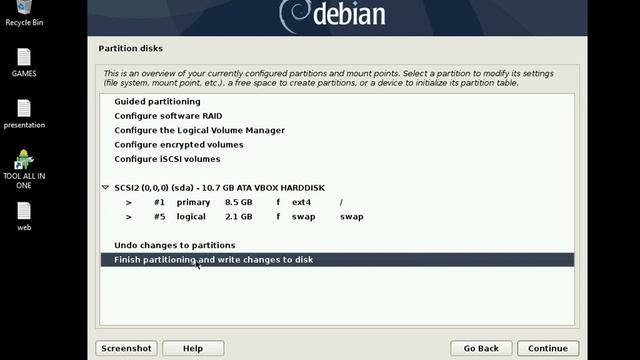Choose Configure the Logical Volume Manager
The width and height of the screenshot is (640, 360).
pos(337,130)
